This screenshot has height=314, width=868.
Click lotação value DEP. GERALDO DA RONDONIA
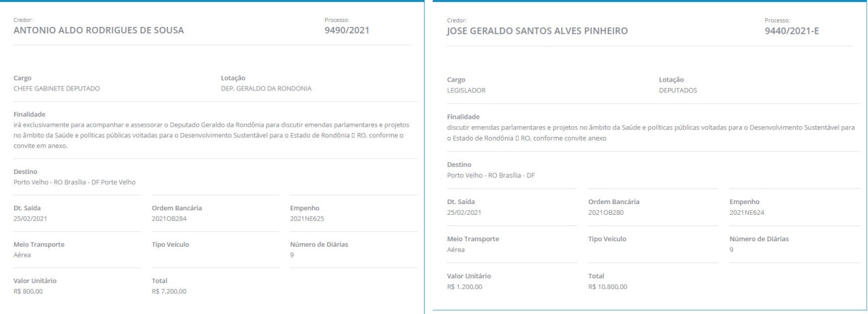tap(267, 89)
